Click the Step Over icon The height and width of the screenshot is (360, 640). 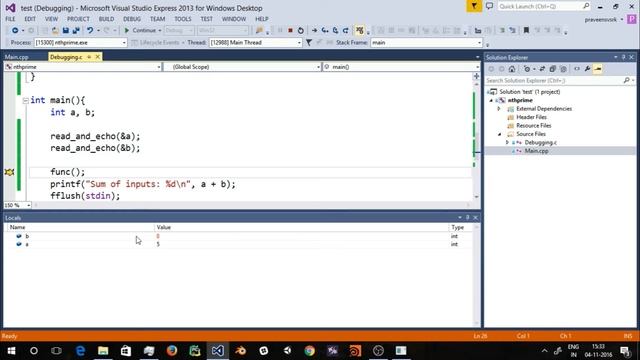(335, 31)
